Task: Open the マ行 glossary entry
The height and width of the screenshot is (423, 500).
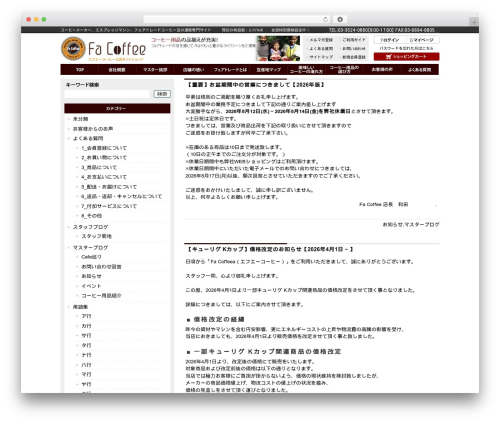Action: pyautogui.click(x=86, y=375)
